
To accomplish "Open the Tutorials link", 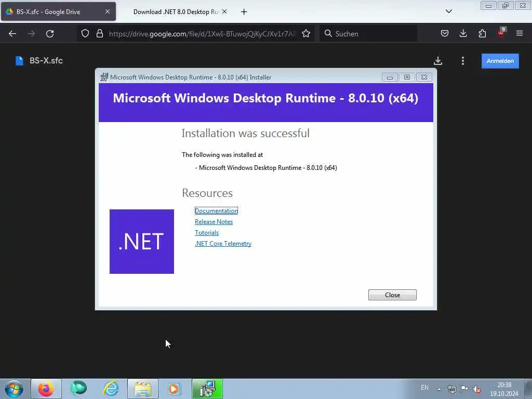I will (207, 232).
